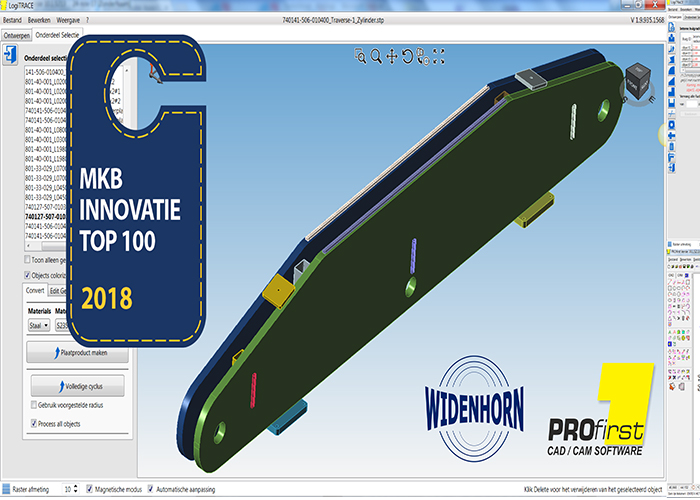Open the S235 material grade dropdown
Screen dimensions: 700x500
tap(61, 325)
